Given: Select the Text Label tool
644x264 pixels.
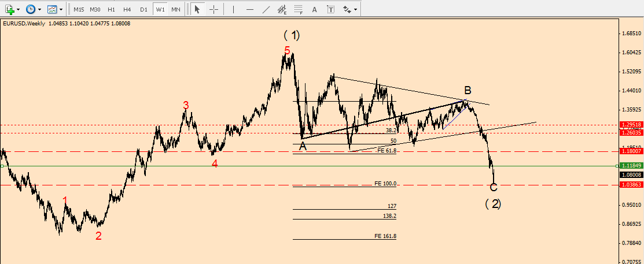Looking at the screenshot, I should tap(330, 9).
